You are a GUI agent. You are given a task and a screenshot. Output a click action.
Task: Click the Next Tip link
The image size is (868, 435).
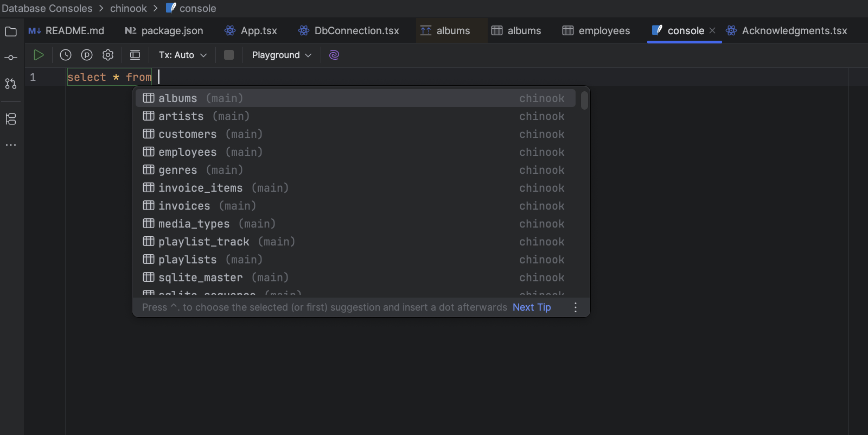(x=532, y=307)
